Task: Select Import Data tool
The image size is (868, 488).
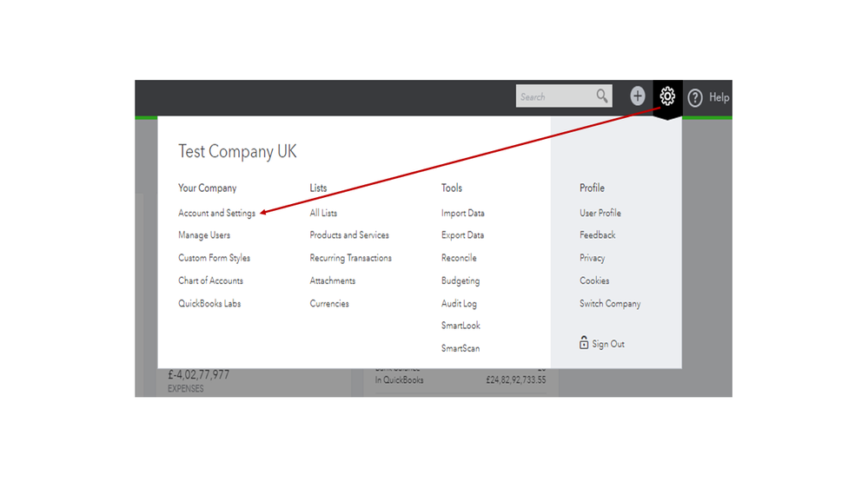Action: [x=463, y=213]
